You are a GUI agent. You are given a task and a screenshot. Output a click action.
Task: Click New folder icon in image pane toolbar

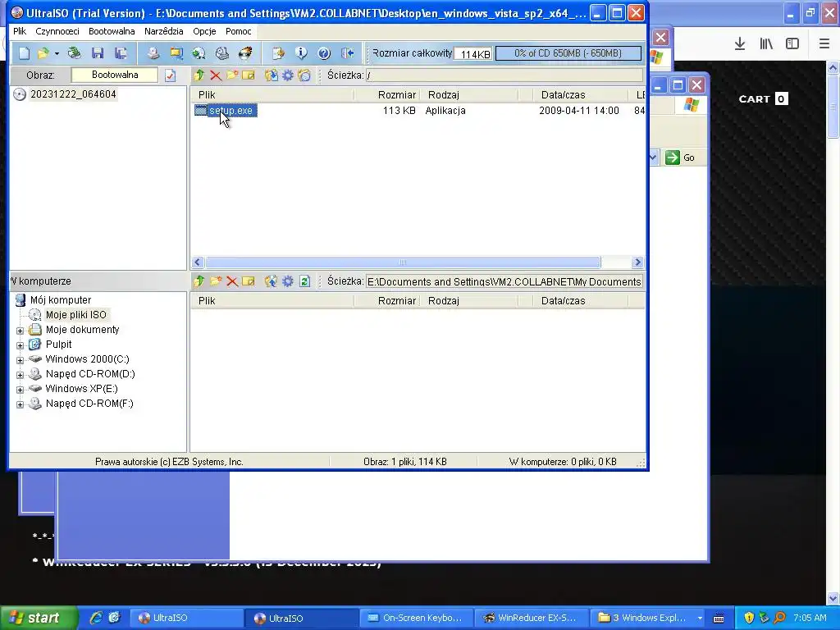tap(232, 75)
